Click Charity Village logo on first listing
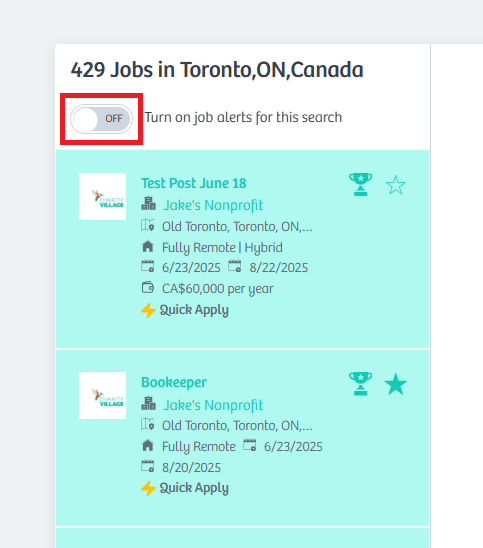The width and height of the screenshot is (483, 548). [x=102, y=196]
